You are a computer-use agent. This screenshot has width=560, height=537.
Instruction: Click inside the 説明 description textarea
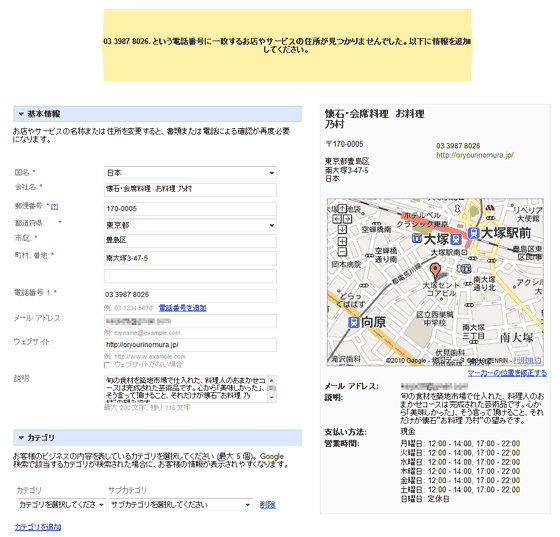tap(186, 388)
